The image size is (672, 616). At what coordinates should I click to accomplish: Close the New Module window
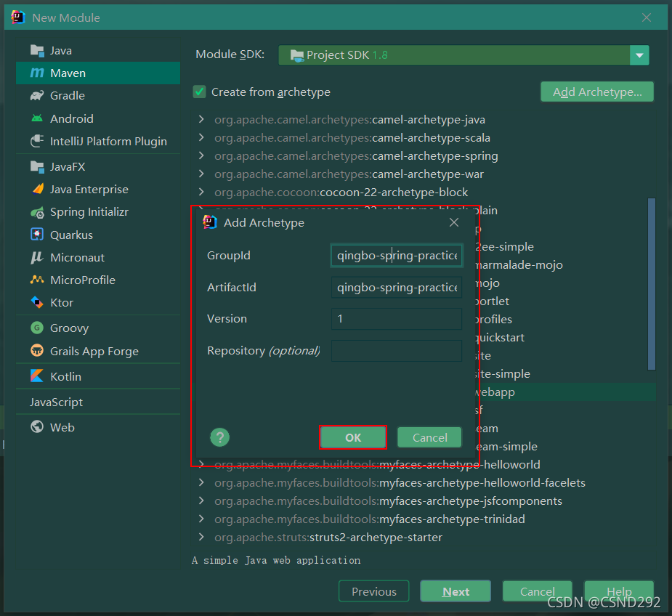tap(647, 17)
